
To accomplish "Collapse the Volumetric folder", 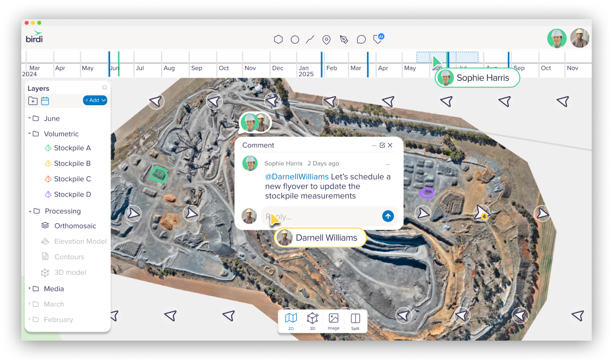I will tap(30, 133).
